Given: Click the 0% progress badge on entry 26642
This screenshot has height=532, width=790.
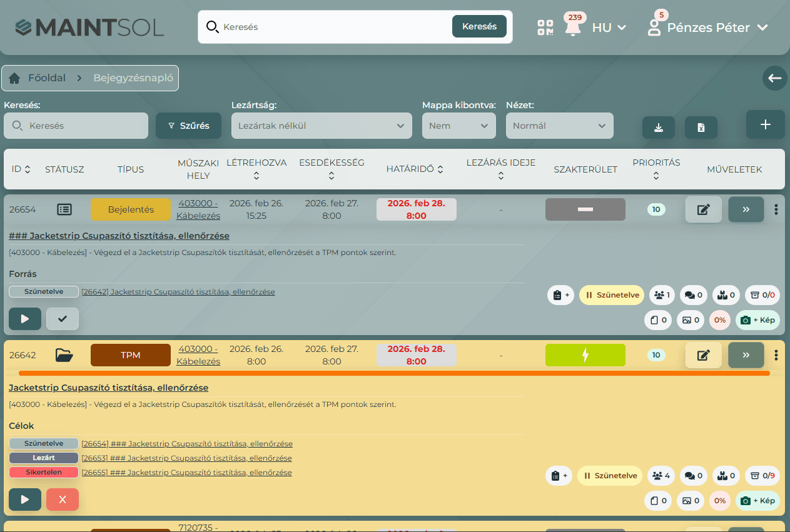Looking at the screenshot, I should tap(719, 501).
